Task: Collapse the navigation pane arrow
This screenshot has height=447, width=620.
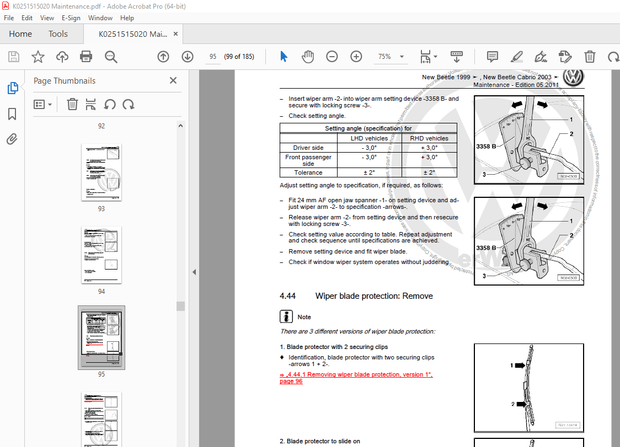Action: (x=194, y=272)
